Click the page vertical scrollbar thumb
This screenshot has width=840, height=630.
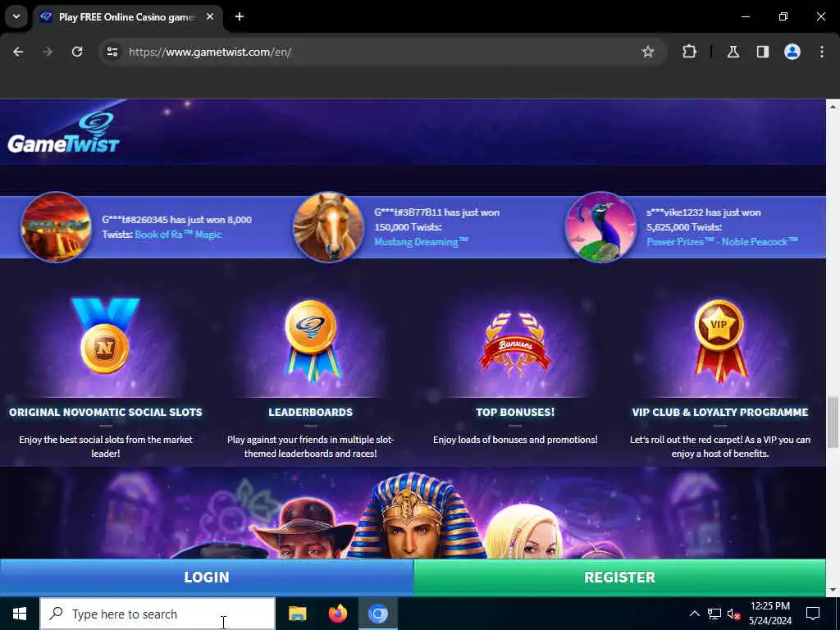tap(833, 422)
